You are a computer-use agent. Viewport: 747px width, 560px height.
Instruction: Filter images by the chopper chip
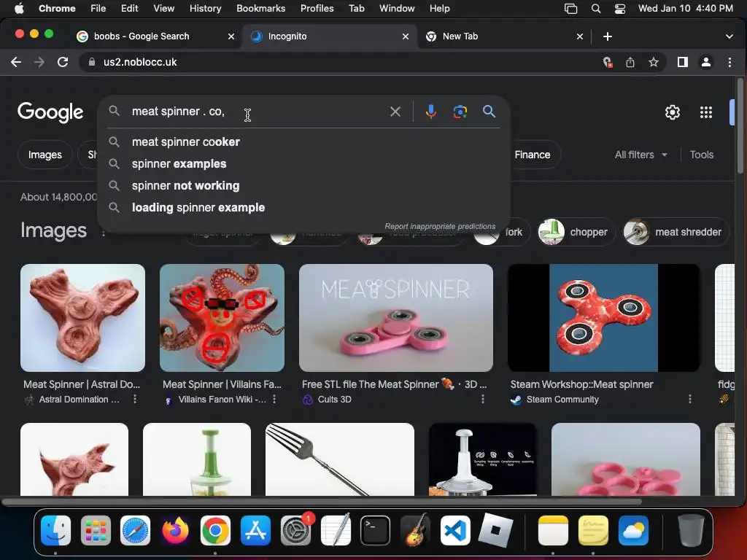(576, 233)
